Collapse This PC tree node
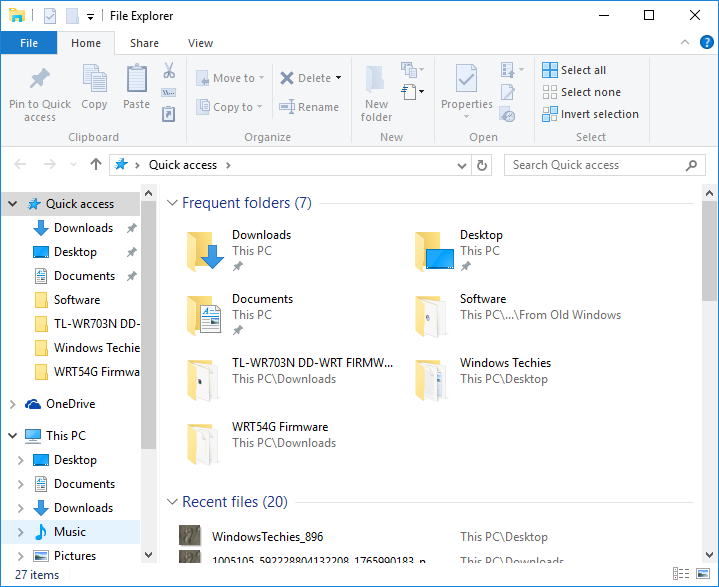 click(x=13, y=435)
